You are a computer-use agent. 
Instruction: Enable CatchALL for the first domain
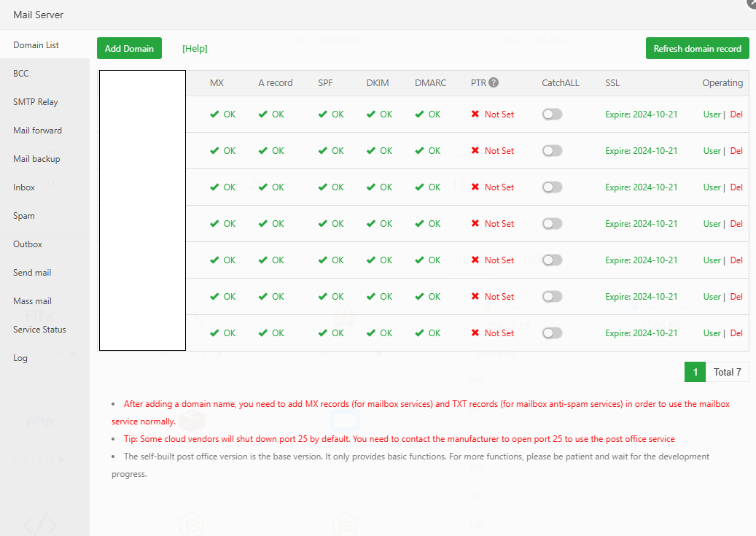[x=552, y=114]
